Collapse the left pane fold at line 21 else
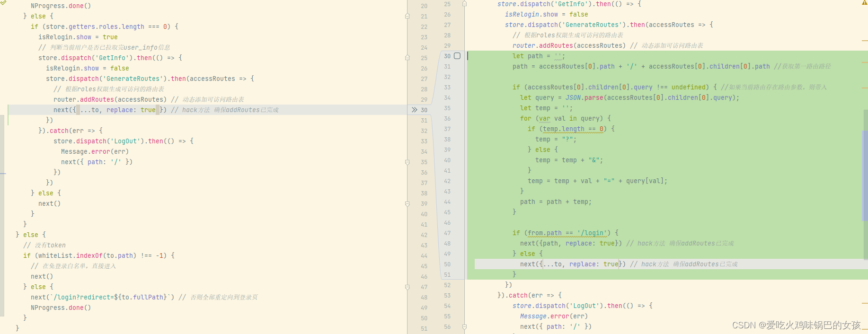 407,16
